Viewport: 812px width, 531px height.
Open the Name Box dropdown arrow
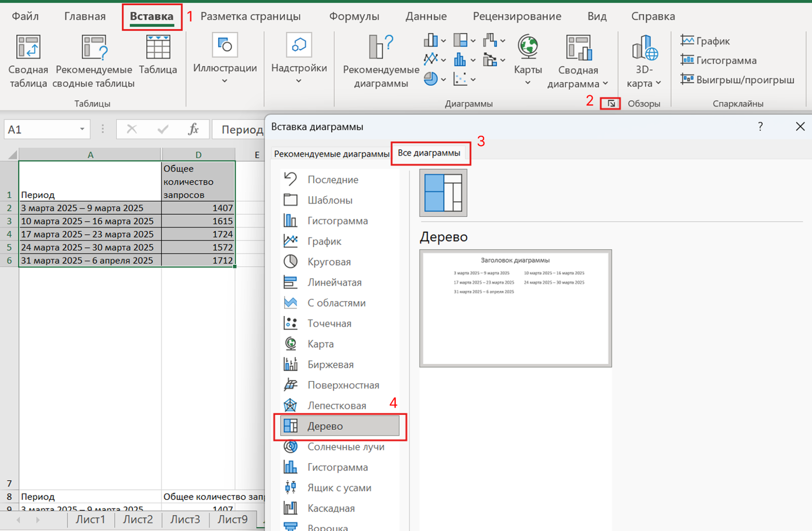click(x=82, y=129)
